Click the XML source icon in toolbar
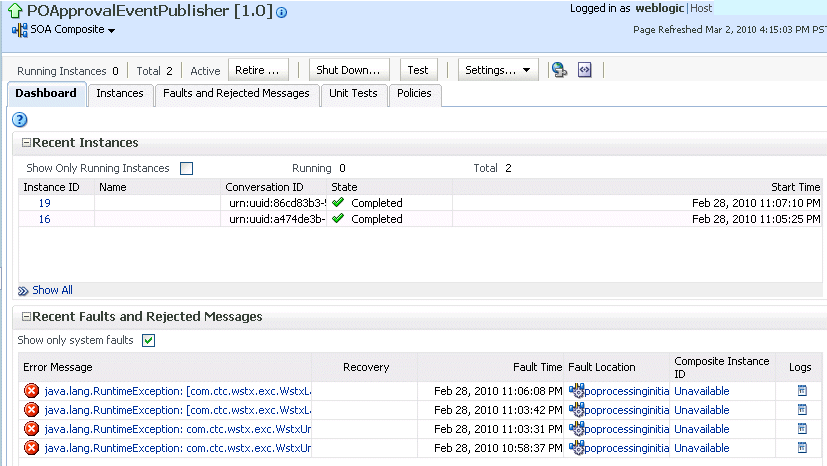The image size is (827, 466). point(585,70)
